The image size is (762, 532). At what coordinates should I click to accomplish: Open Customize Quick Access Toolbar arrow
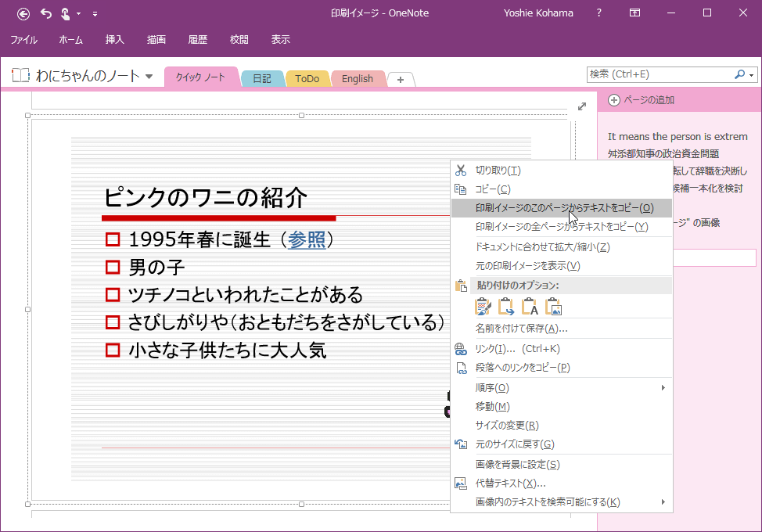(x=95, y=14)
